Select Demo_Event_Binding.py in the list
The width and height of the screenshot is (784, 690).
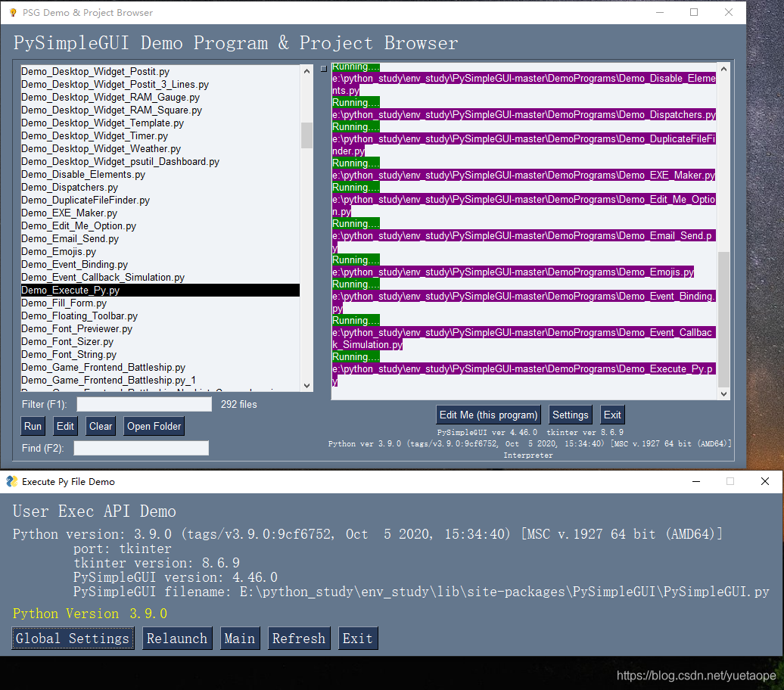click(x=160, y=265)
